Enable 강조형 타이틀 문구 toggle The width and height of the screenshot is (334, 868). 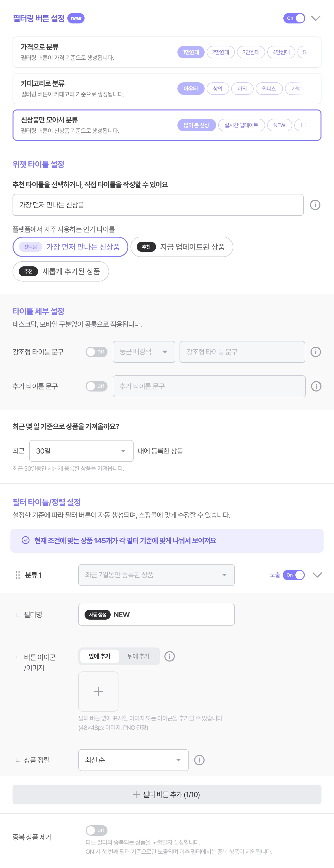(x=96, y=352)
